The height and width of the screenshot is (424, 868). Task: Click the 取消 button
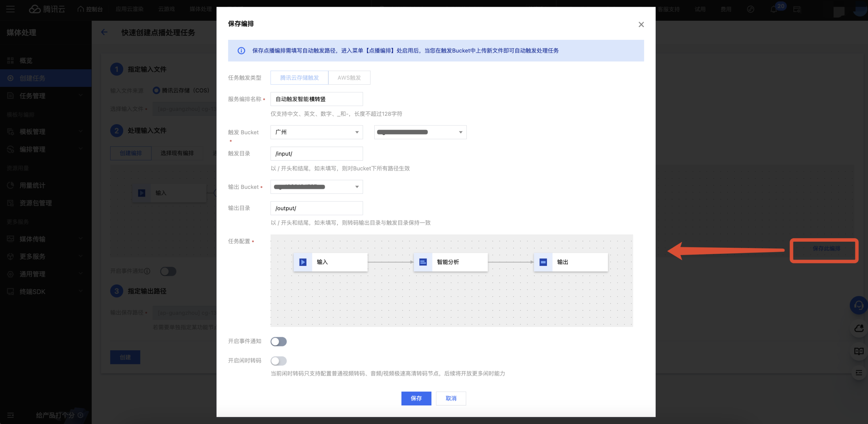(x=451, y=398)
